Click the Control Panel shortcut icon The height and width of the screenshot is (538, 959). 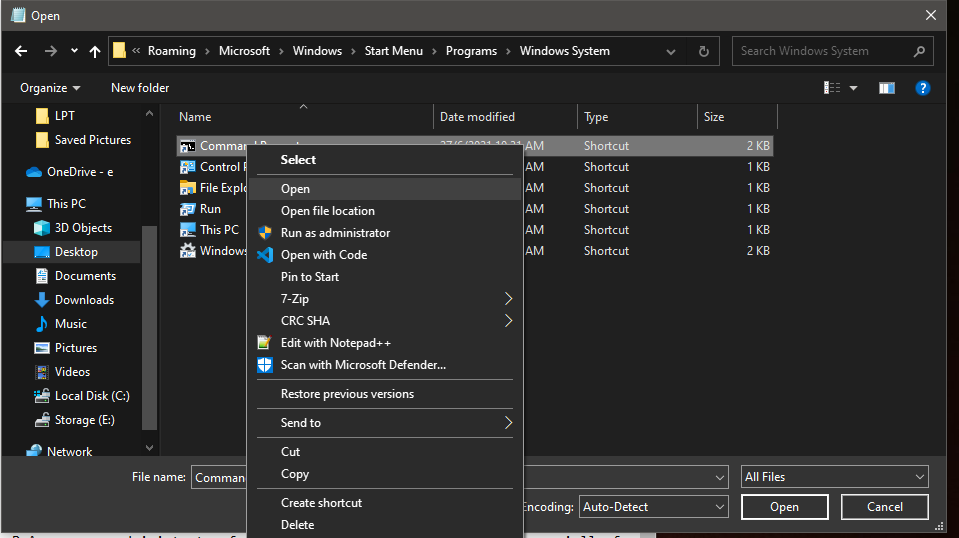coord(187,167)
